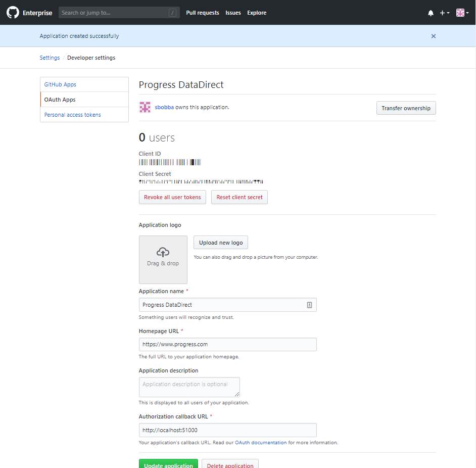476x468 pixels.
Task: Click the 'Client ID' label
Action: (x=150, y=154)
